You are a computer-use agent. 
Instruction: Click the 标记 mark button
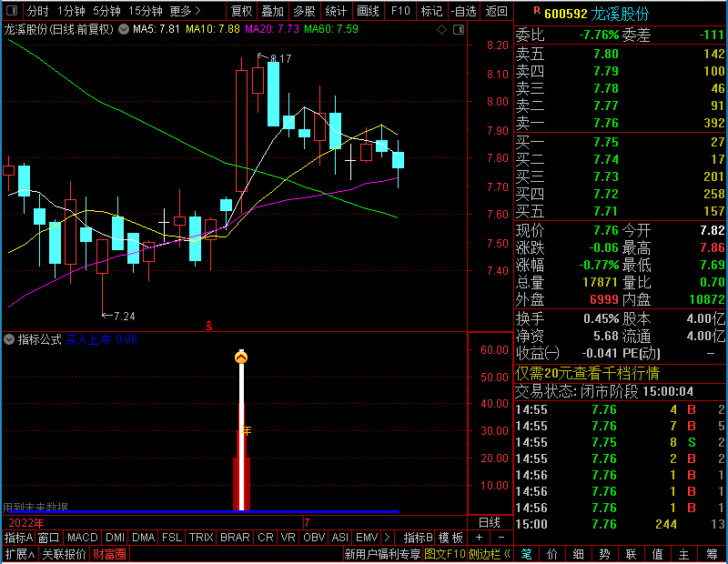tap(431, 11)
